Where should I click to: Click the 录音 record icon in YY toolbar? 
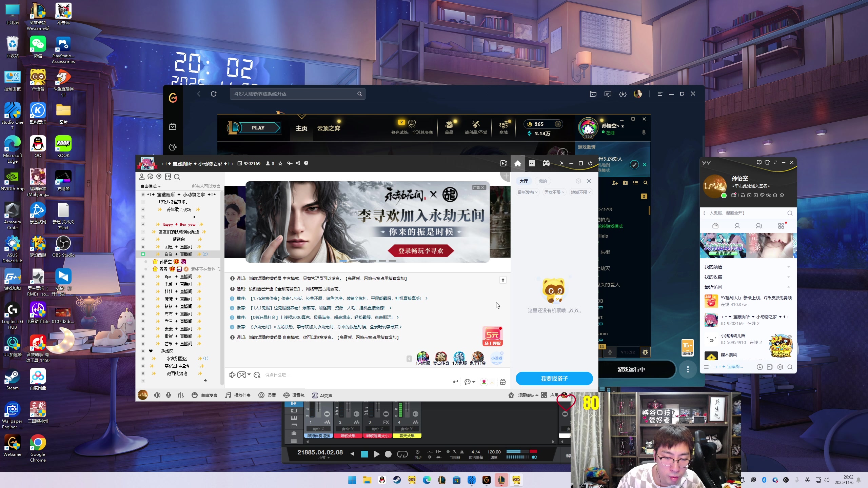tap(261, 395)
